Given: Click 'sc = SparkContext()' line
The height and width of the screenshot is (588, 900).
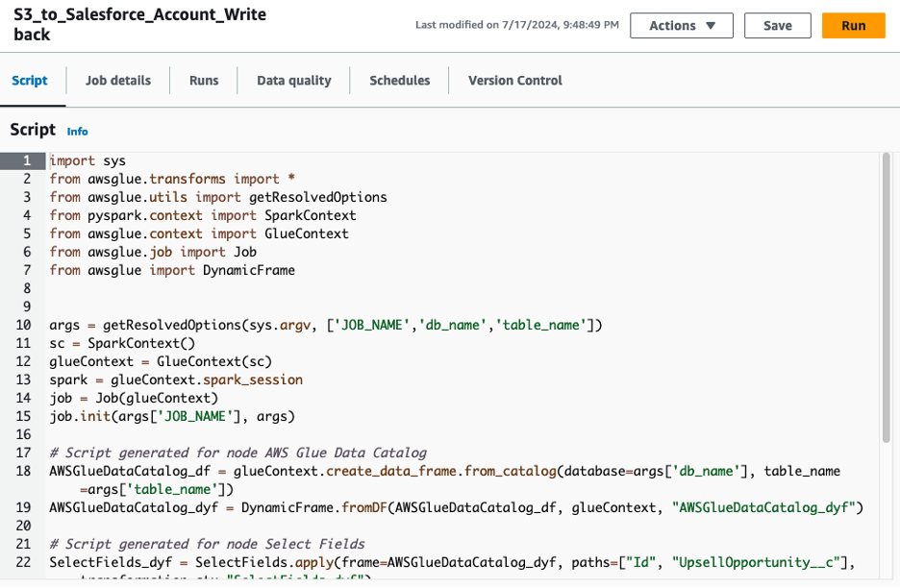Looking at the screenshot, I should click(122, 344).
